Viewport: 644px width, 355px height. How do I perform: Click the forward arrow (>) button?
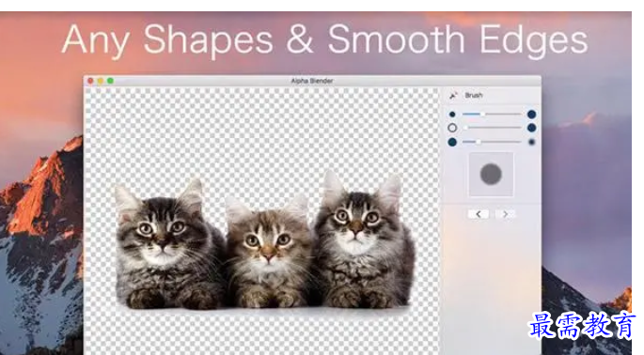click(x=505, y=214)
